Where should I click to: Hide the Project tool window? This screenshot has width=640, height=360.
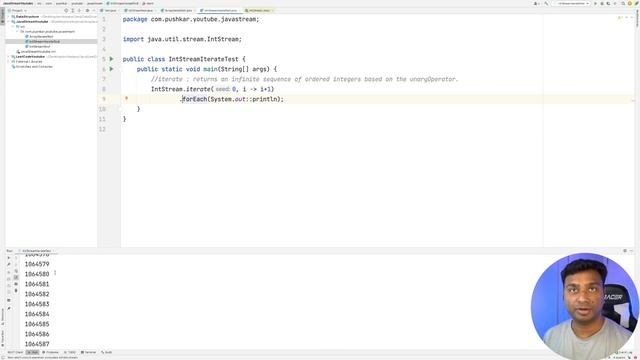[94, 10]
